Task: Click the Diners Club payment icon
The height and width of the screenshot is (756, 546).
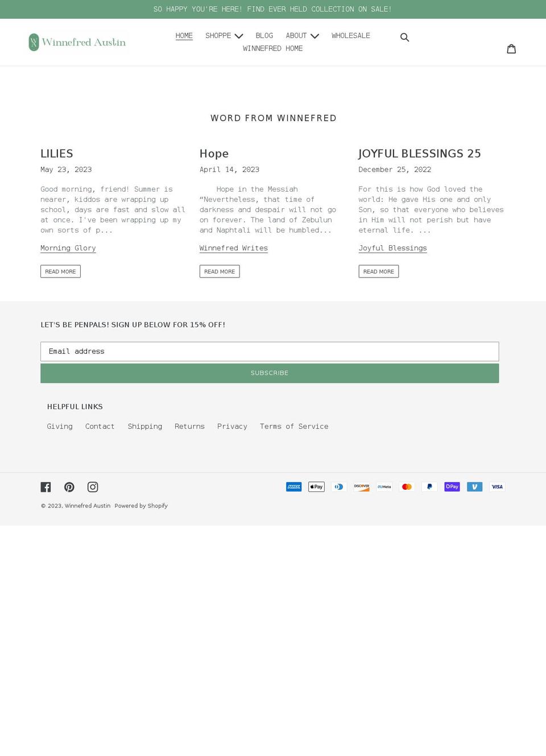Action: (339, 487)
